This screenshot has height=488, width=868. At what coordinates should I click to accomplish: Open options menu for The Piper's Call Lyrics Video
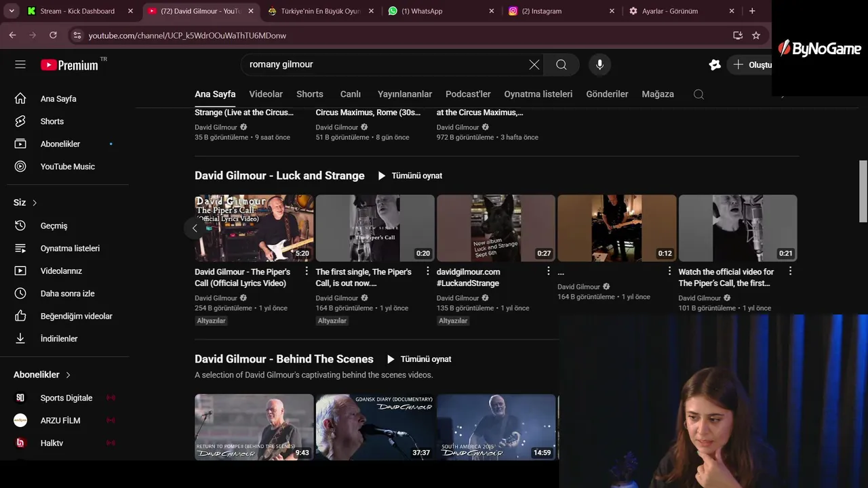[307, 271]
